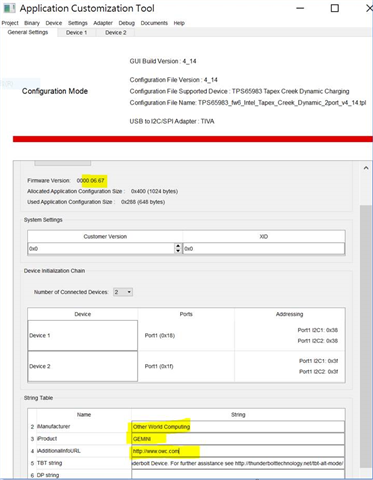The image size is (373, 480).
Task: Click the TBT string row name
Action: tap(49, 463)
